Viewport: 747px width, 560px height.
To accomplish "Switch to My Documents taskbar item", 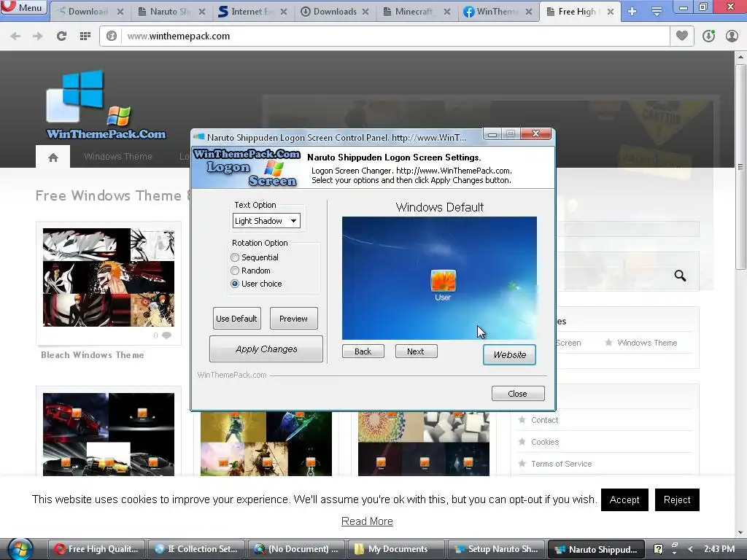I will [396, 549].
